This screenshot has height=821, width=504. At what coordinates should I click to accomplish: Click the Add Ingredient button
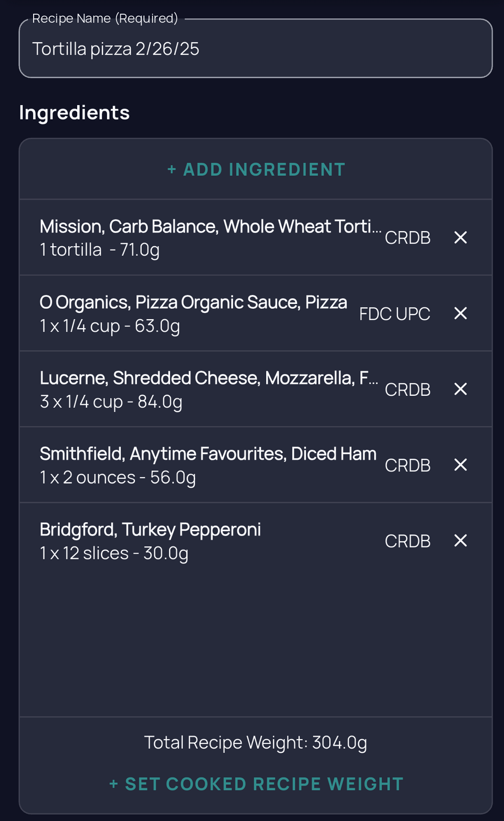tap(256, 170)
